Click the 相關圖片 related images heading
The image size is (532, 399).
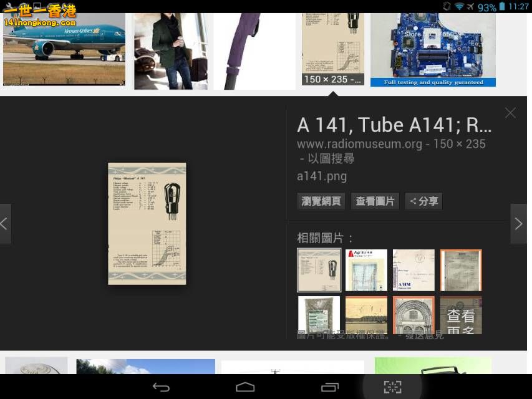click(x=324, y=238)
